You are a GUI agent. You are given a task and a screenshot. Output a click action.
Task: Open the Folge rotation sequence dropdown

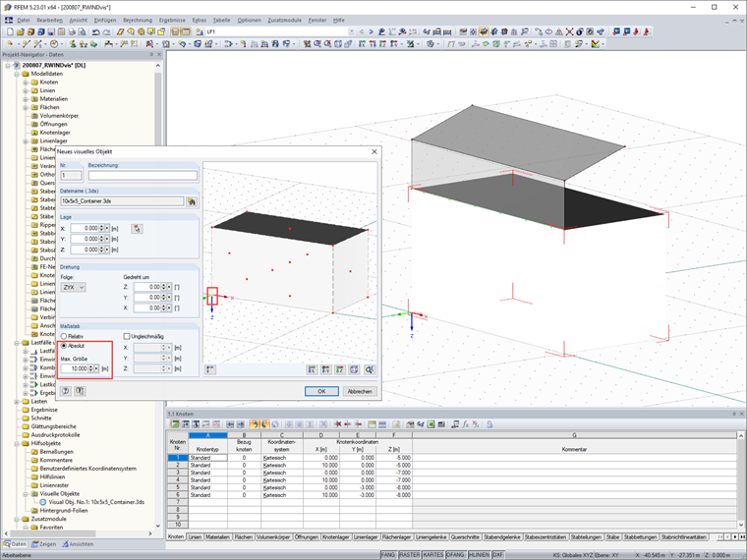click(74, 287)
